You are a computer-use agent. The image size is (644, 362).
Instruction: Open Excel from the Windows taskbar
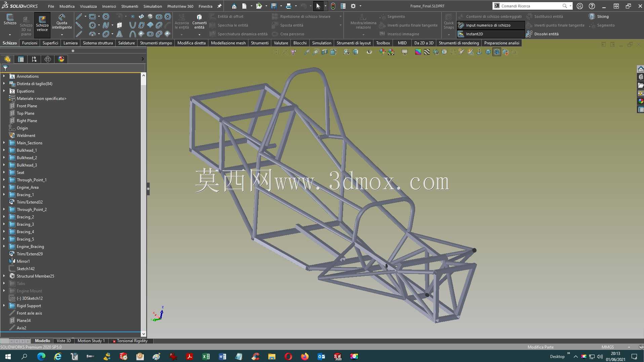click(206, 357)
